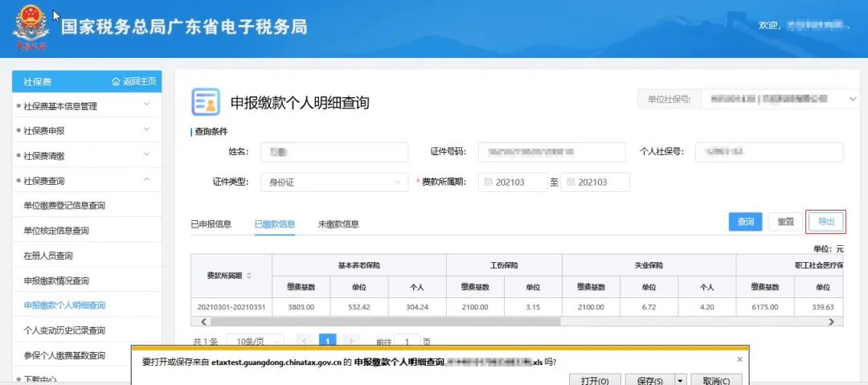Click the end 费款所属期 date field
This screenshot has height=385, width=868.
tap(595, 182)
